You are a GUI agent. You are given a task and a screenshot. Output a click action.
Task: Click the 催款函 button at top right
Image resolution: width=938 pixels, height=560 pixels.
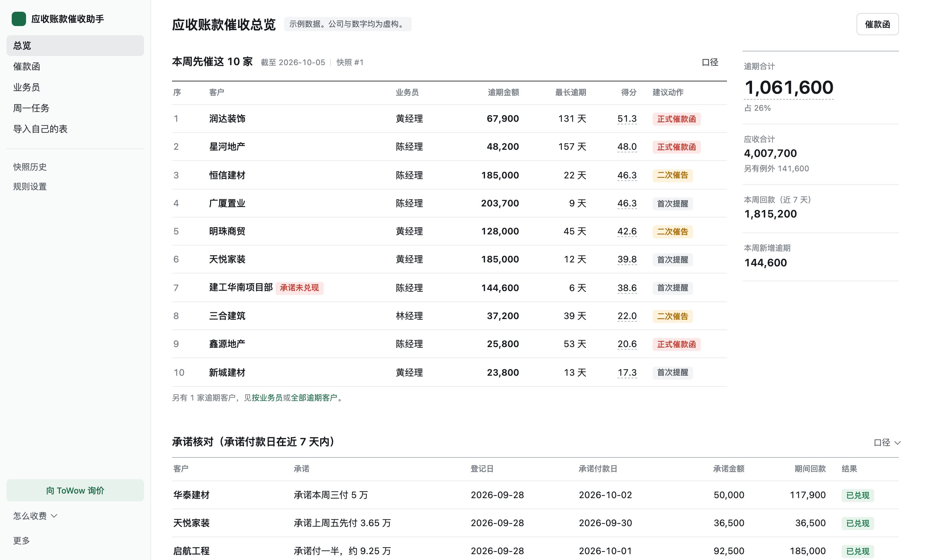tap(877, 24)
